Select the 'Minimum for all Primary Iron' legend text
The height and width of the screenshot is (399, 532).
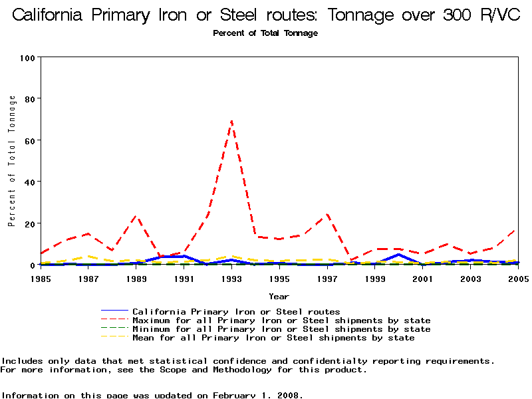[281, 329]
